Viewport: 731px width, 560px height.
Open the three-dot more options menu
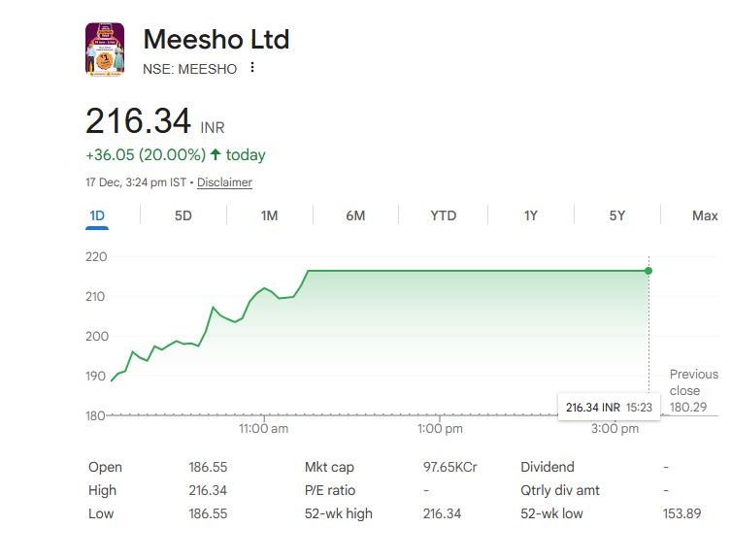pyautogui.click(x=252, y=68)
